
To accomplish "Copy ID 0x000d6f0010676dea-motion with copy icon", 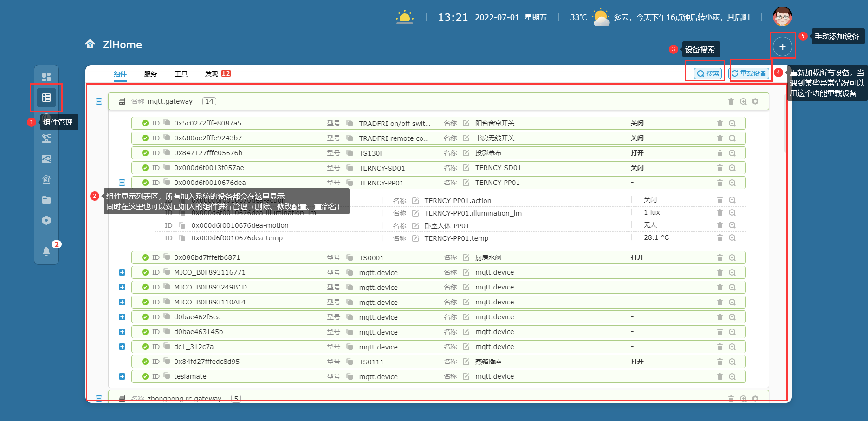I will 182,225.
